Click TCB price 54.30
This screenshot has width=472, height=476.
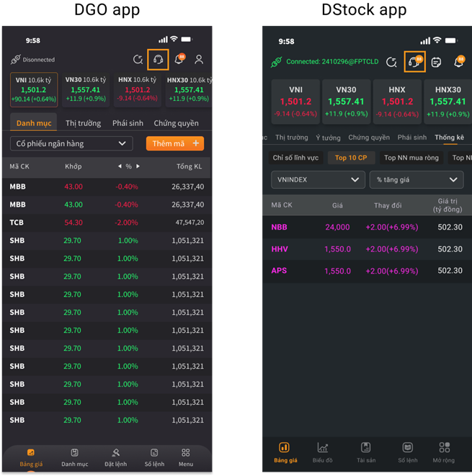pos(74,223)
